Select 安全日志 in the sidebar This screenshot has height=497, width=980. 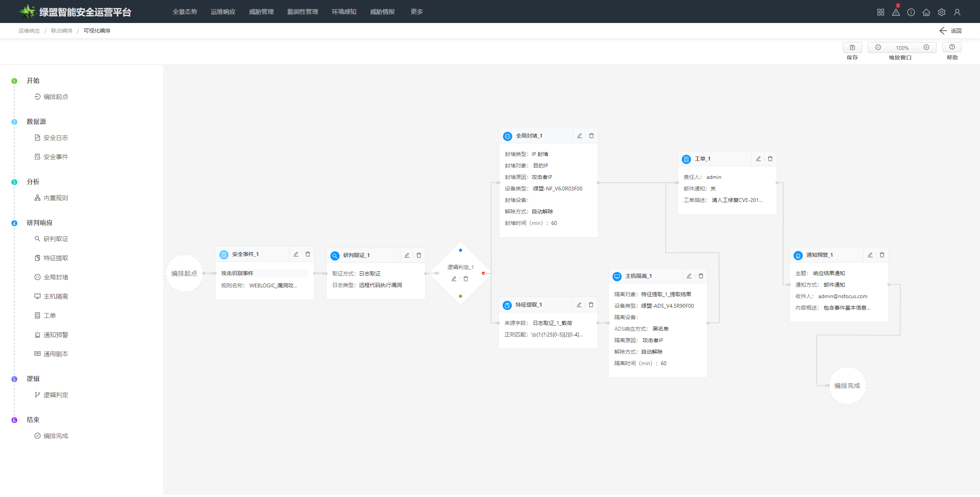pyautogui.click(x=56, y=138)
